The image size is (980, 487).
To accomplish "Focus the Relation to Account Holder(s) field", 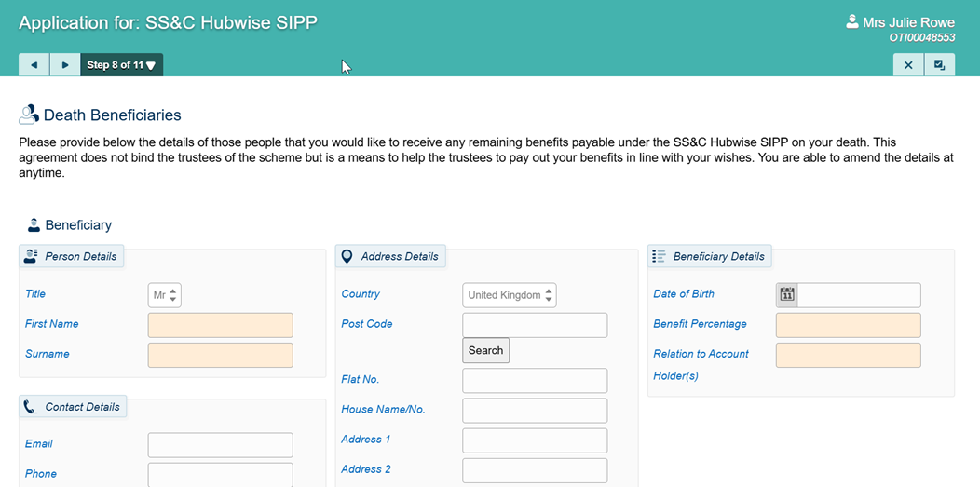I will (x=848, y=356).
